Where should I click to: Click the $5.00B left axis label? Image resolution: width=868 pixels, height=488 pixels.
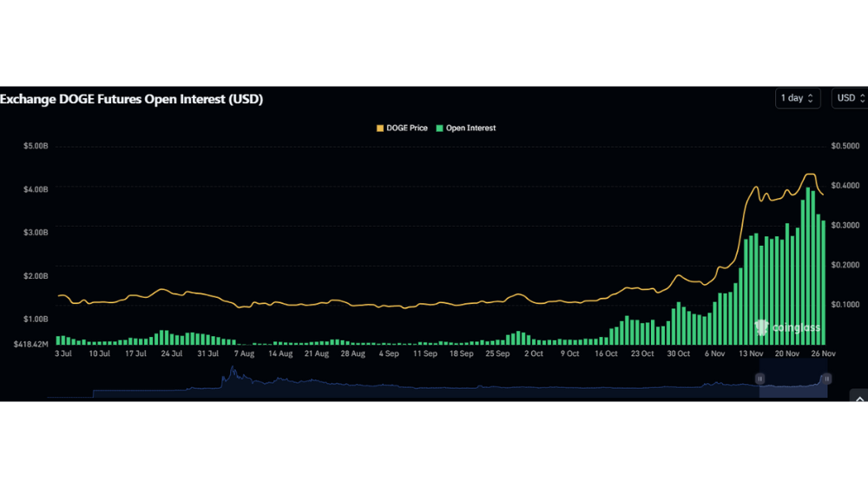36,146
